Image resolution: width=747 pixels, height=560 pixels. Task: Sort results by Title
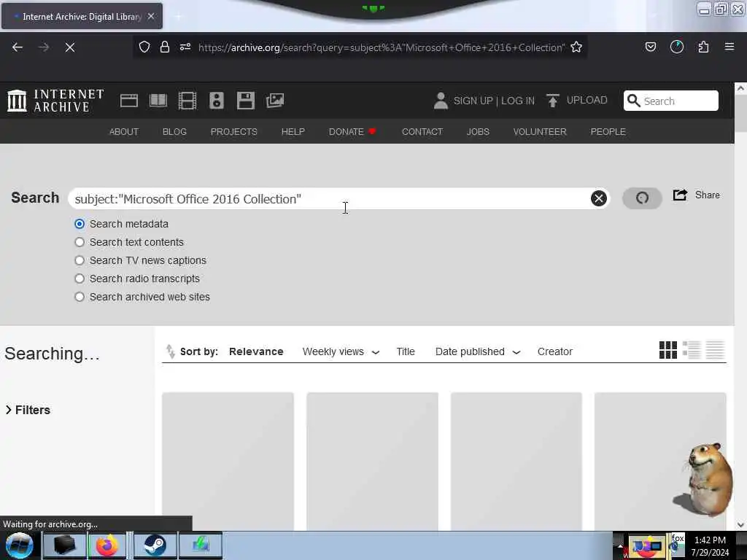pyautogui.click(x=406, y=351)
